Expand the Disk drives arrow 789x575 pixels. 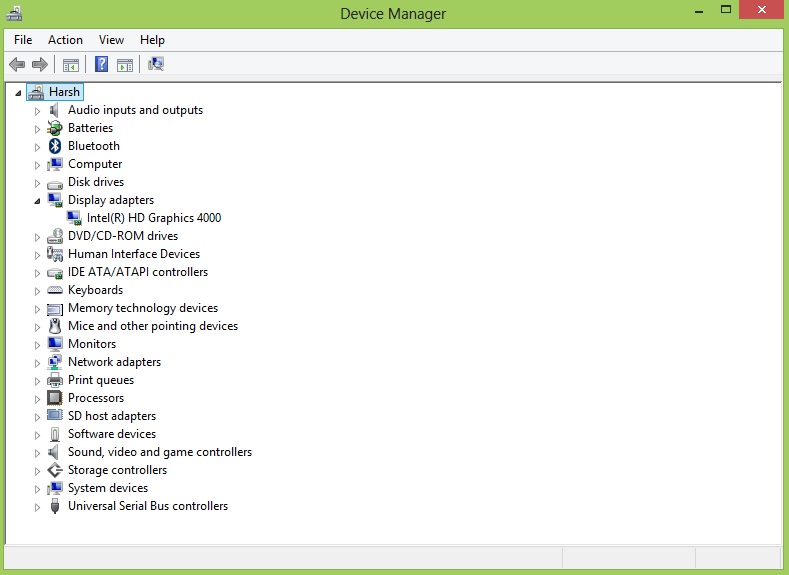point(37,183)
